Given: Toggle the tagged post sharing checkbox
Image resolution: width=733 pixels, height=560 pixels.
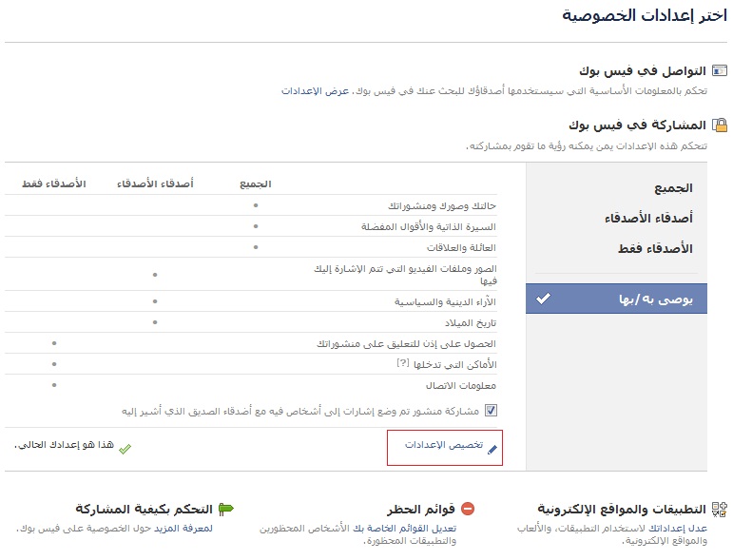Looking at the screenshot, I should (491, 411).
